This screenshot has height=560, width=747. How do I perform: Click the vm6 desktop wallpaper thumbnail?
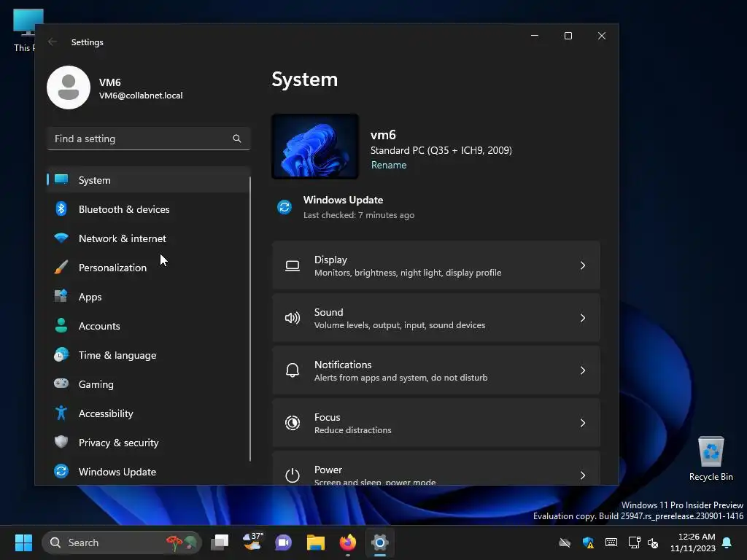coord(315,147)
